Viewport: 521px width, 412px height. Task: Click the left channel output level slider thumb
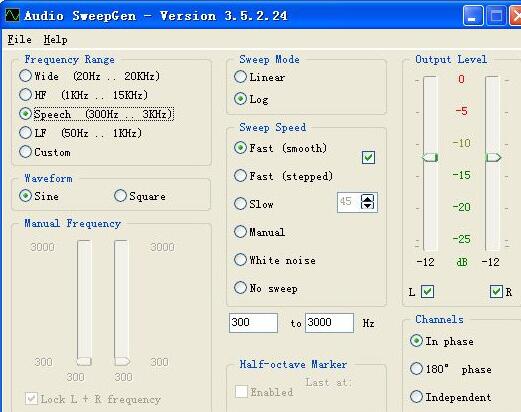tap(430, 157)
